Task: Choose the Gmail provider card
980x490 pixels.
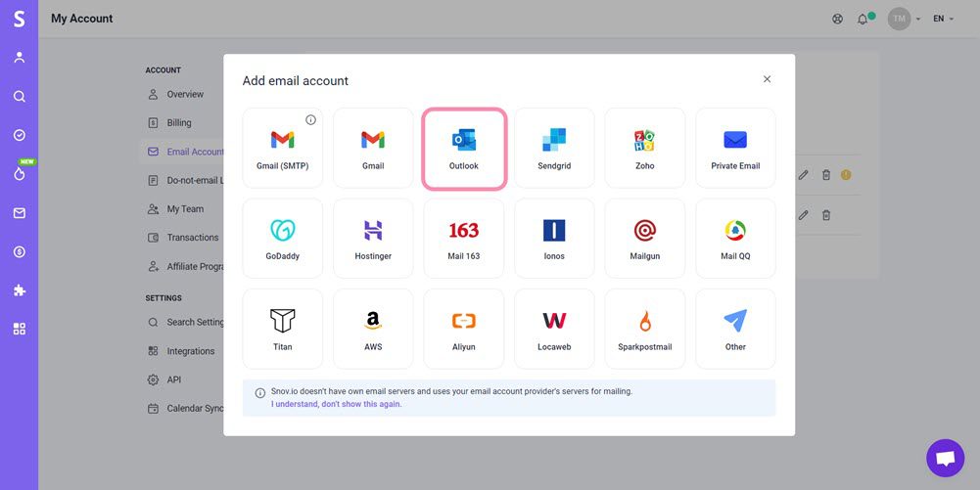Action: coord(373,148)
